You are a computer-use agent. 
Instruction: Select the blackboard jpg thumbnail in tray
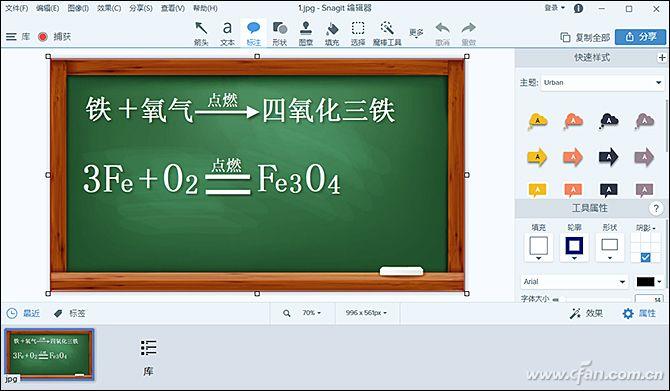coord(49,354)
